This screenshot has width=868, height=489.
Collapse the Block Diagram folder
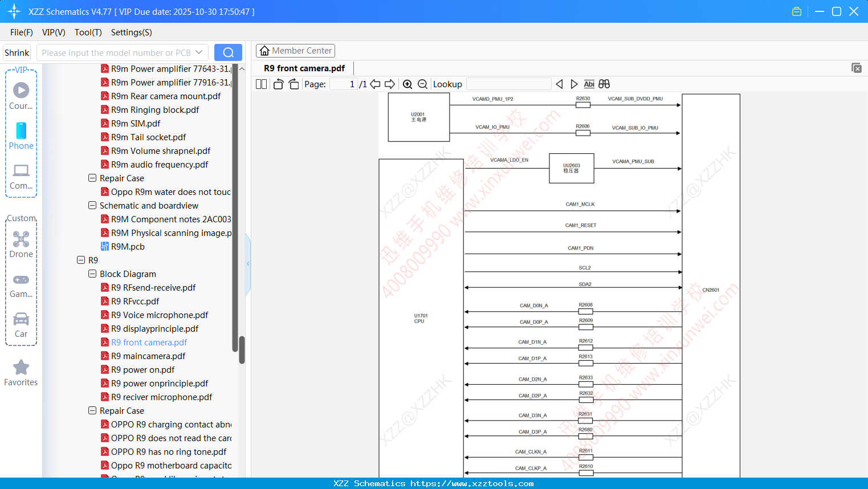(x=92, y=274)
